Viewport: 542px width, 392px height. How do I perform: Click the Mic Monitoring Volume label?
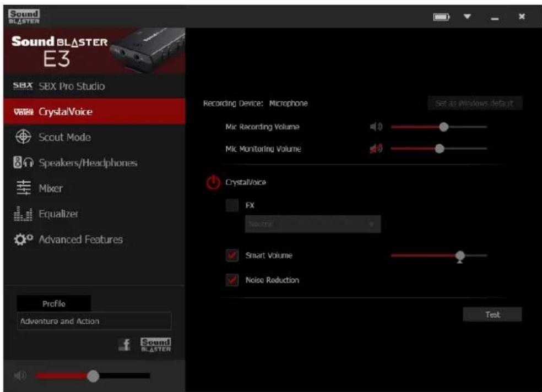263,149
